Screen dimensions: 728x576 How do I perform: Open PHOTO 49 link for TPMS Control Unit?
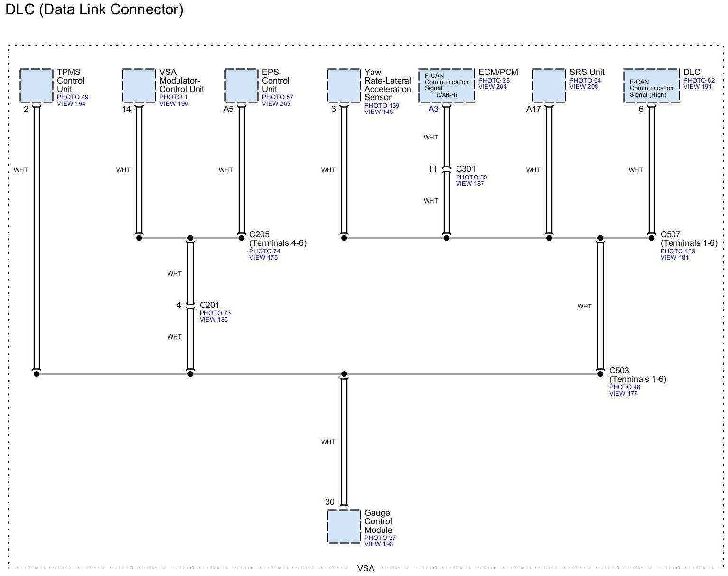[x=73, y=97]
